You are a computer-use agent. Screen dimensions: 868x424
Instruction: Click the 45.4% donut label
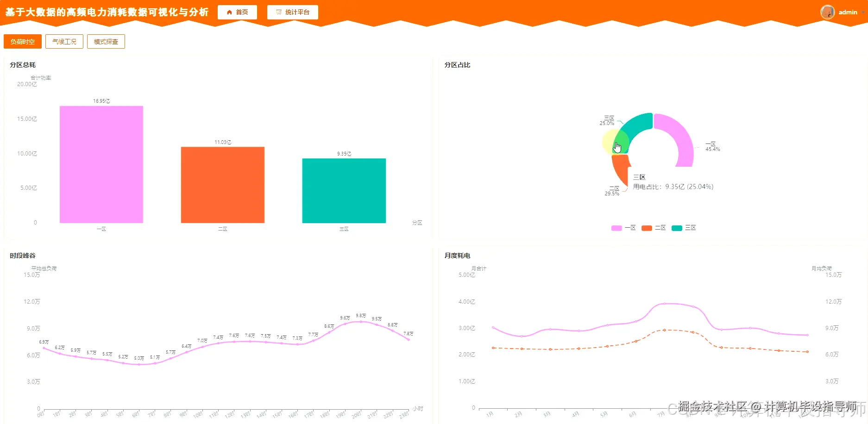click(x=713, y=149)
